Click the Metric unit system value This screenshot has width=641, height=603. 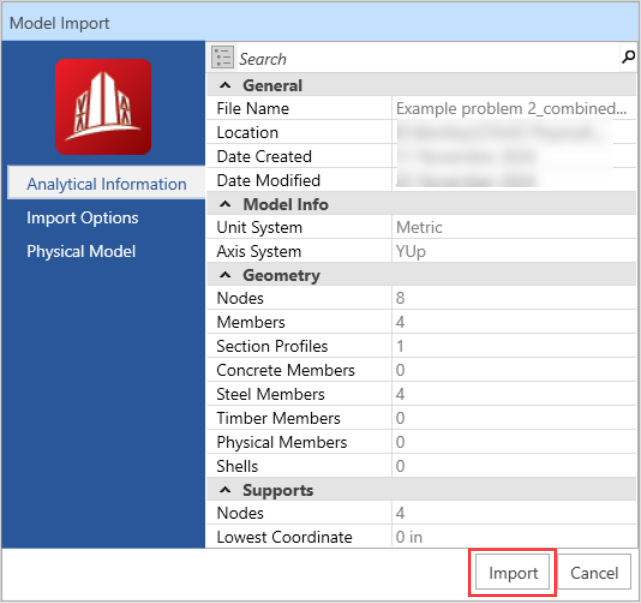[x=419, y=227]
